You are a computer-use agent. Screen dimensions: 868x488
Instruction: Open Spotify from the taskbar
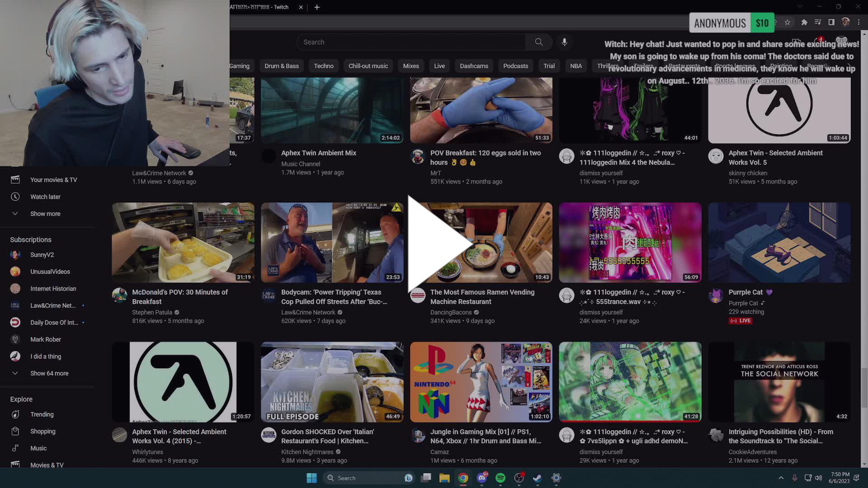pos(500,478)
